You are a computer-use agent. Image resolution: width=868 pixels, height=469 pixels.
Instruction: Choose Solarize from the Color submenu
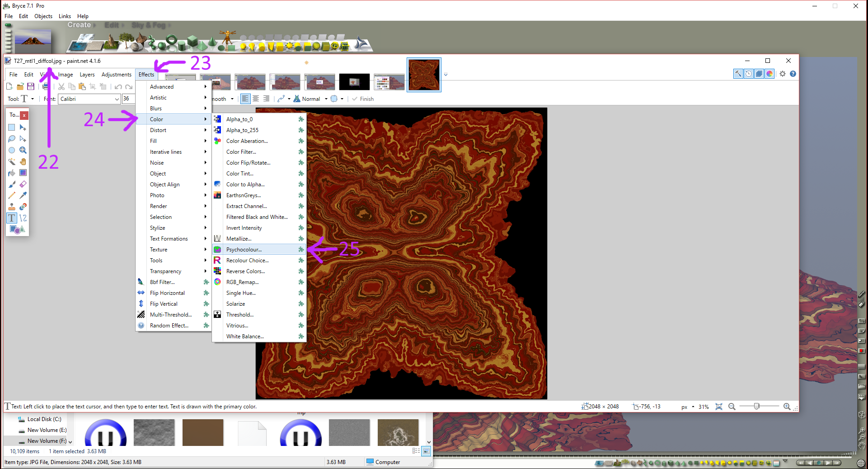259,304
